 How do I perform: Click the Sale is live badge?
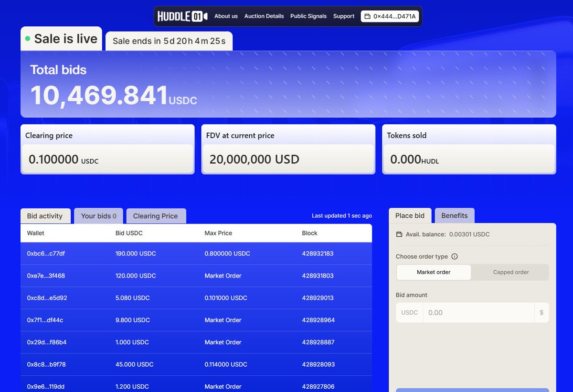tap(61, 39)
